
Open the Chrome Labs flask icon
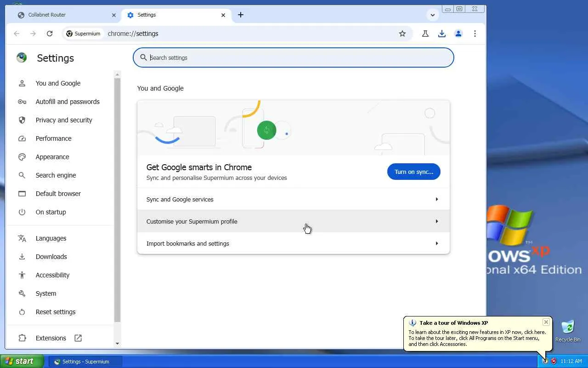(x=425, y=34)
